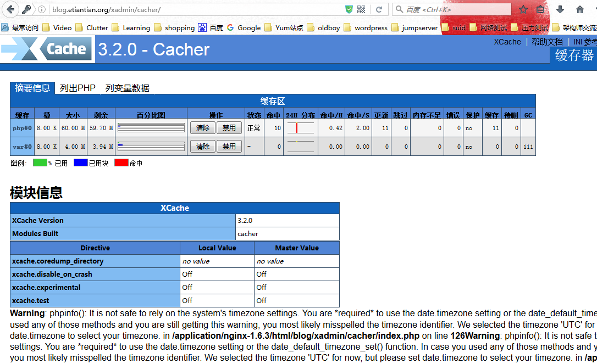Click the search magnifier icon
Viewport: 597px width, 364px height.
click(x=399, y=9)
